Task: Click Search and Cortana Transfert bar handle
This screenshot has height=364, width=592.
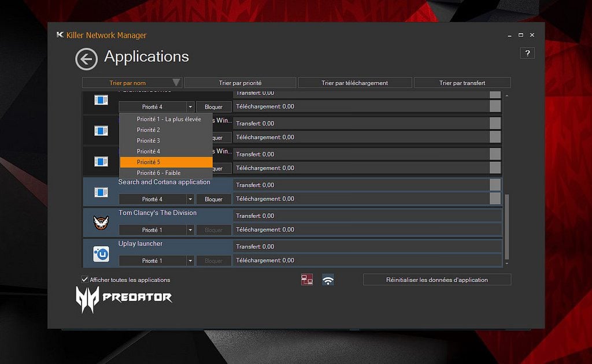Action: pos(495,185)
